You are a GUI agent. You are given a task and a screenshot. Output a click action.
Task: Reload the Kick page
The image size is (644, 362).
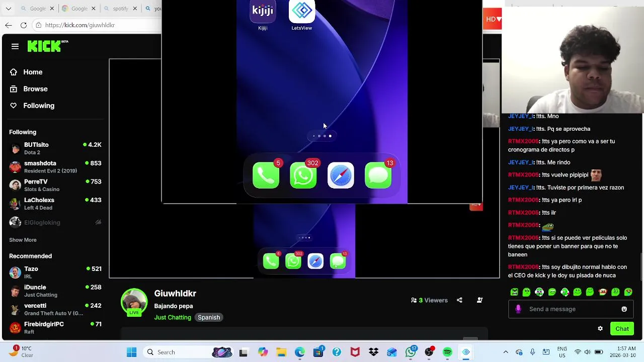(x=24, y=25)
